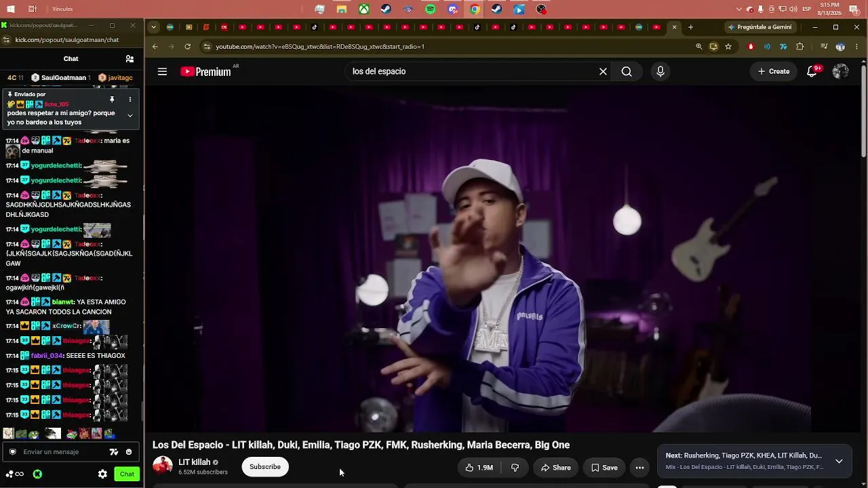Open File Explorer from the taskbar
This screenshot has width=868, height=488.
coord(342,9)
